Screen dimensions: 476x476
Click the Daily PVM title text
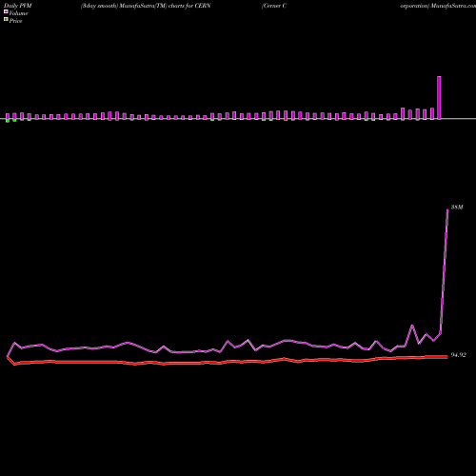[x=18, y=6]
